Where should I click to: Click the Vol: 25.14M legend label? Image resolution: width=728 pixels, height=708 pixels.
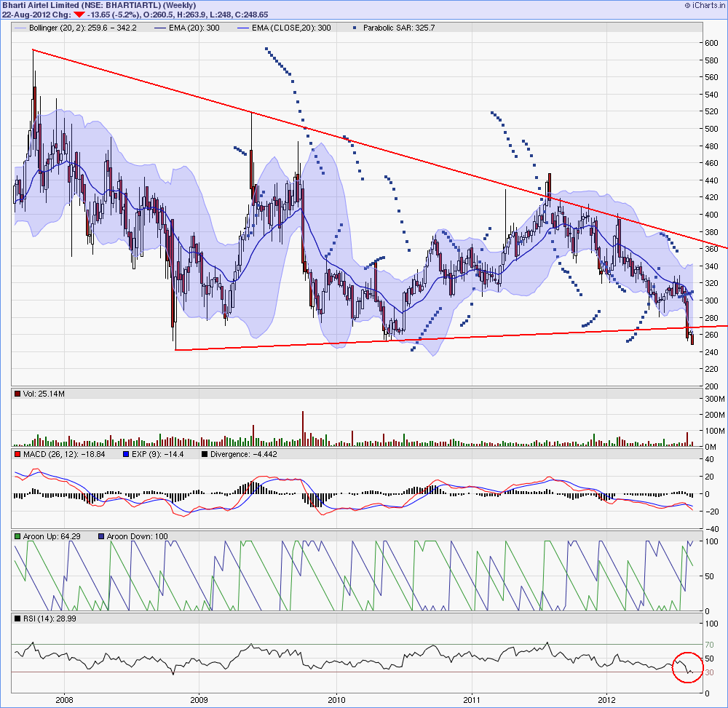click(44, 394)
